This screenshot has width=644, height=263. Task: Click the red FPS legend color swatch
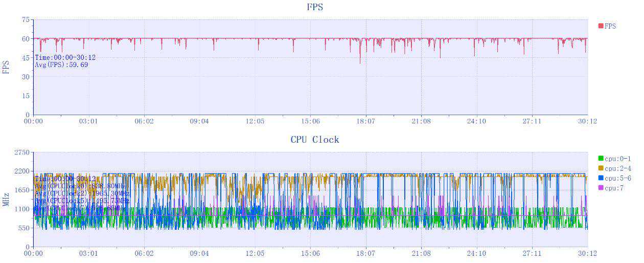(x=601, y=26)
